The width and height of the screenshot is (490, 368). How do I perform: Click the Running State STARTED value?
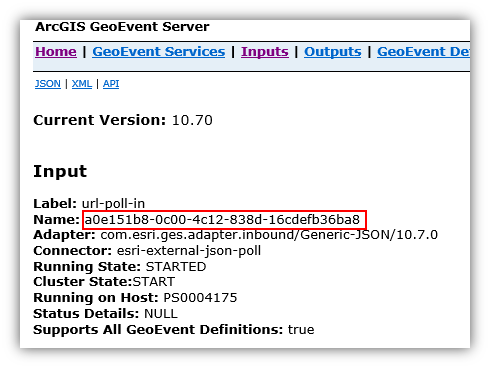[176, 267]
